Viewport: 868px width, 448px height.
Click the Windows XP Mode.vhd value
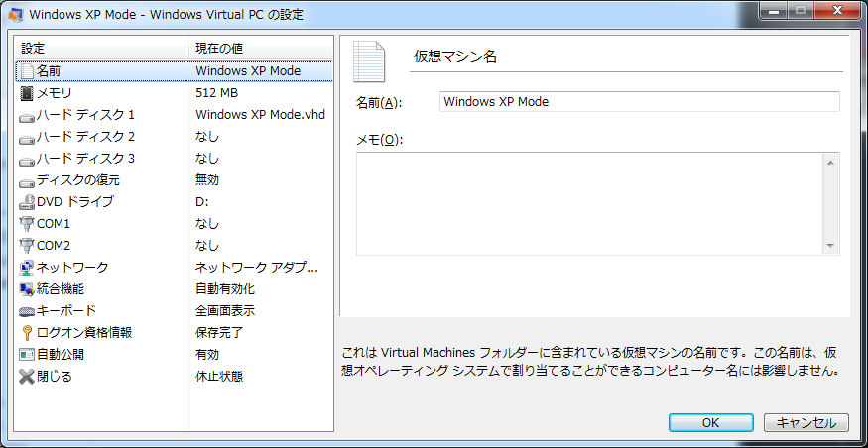(260, 115)
